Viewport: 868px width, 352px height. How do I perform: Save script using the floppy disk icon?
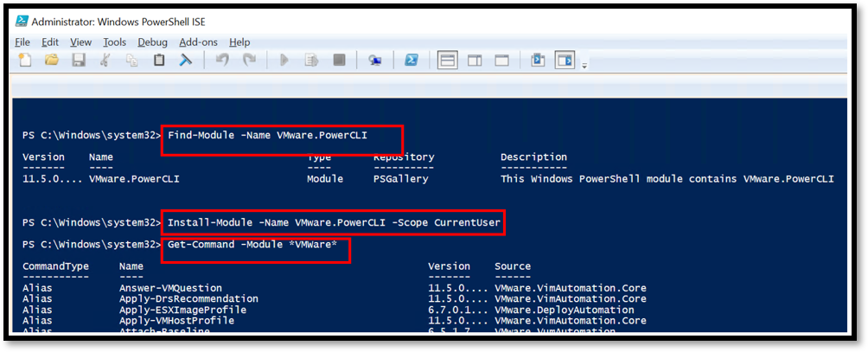(79, 60)
